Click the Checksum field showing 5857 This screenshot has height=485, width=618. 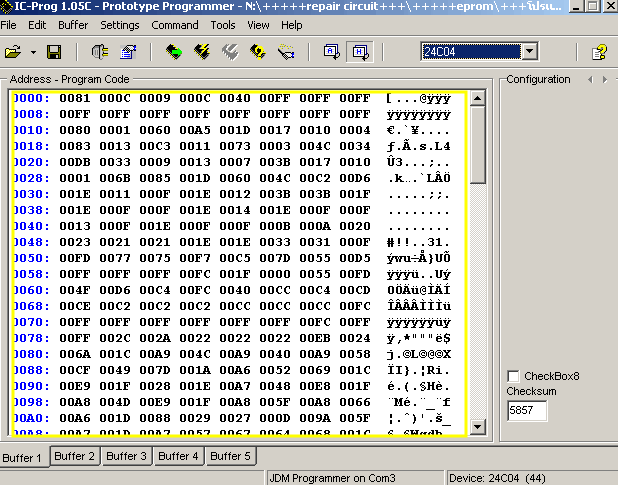pyautogui.click(x=527, y=411)
